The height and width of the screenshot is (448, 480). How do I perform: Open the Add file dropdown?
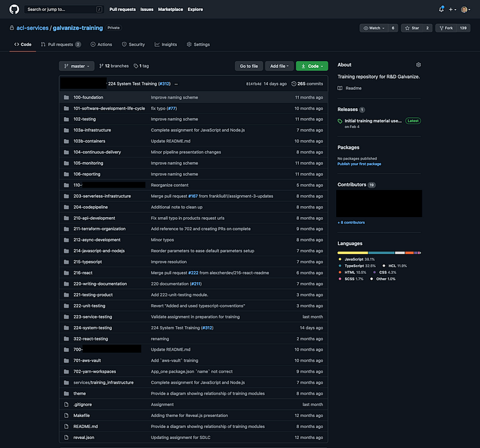point(279,66)
